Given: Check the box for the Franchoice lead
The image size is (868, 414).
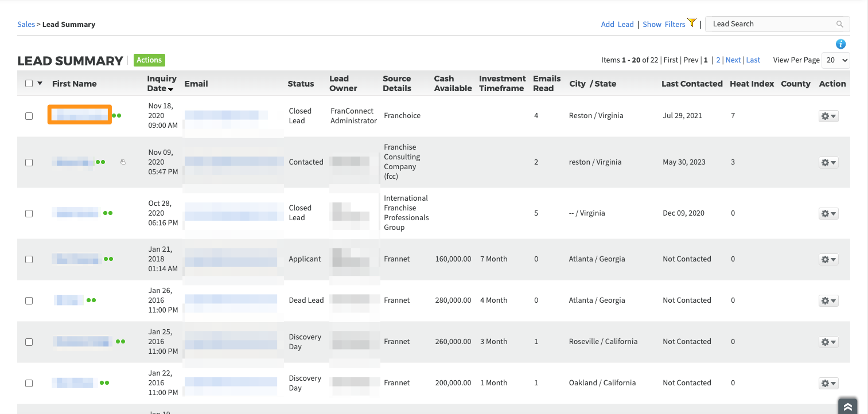Looking at the screenshot, I should (29, 116).
